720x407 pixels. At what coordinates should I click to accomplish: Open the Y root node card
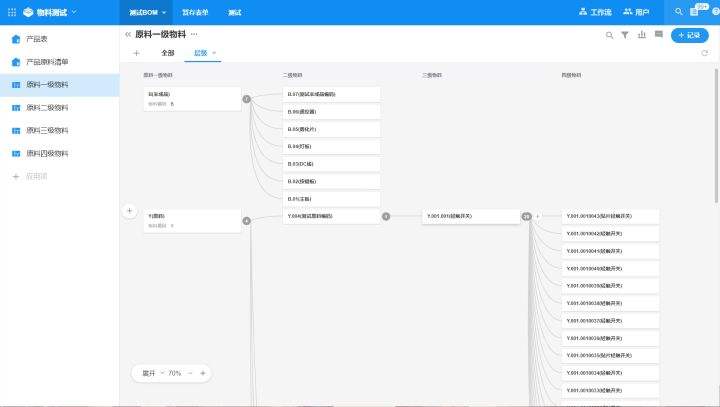pyautogui.click(x=192, y=221)
